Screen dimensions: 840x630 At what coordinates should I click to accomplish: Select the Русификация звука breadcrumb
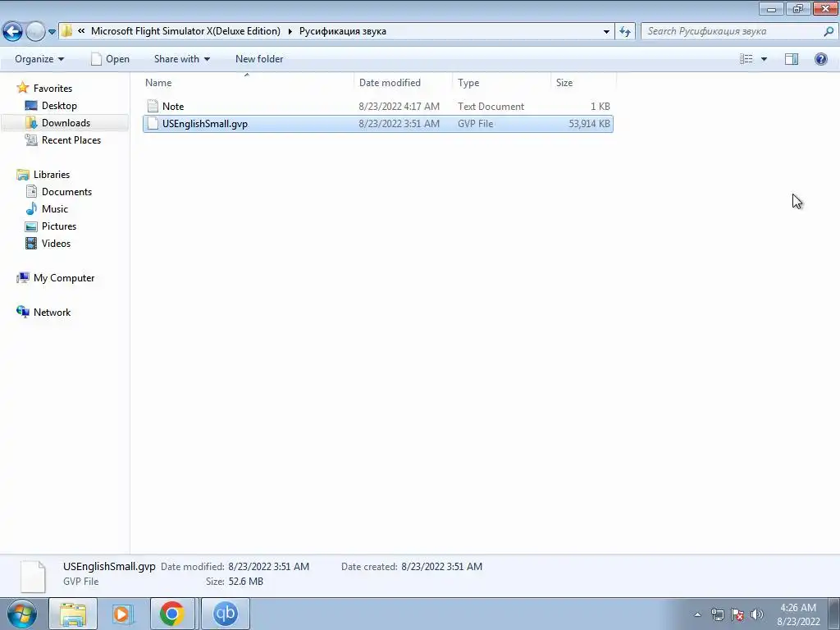pyautogui.click(x=342, y=31)
